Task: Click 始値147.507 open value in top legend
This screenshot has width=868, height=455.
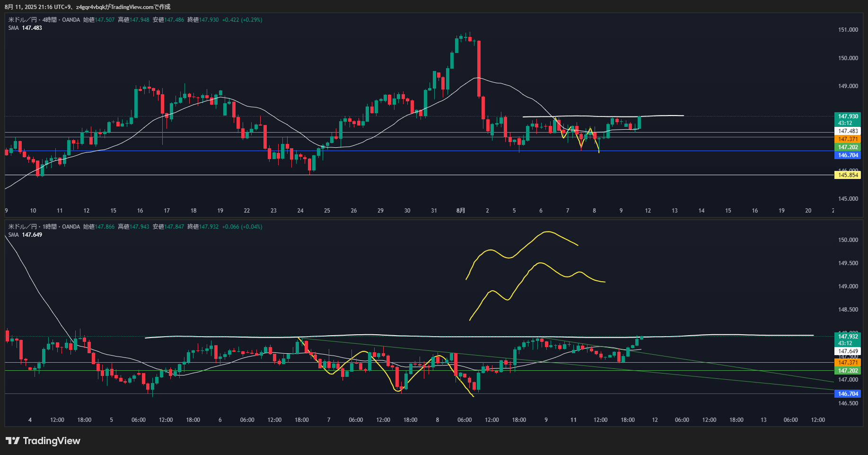Action: coord(99,20)
